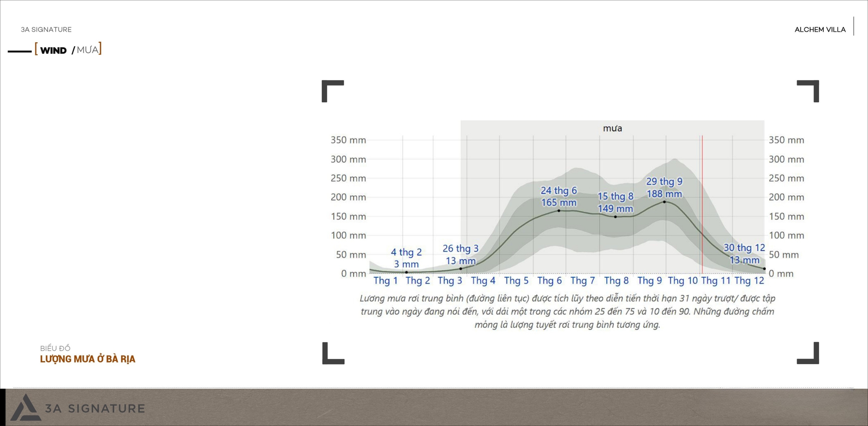868x426 pixels.
Task: Click the chart caption paragraph text
Action: pyautogui.click(x=567, y=311)
